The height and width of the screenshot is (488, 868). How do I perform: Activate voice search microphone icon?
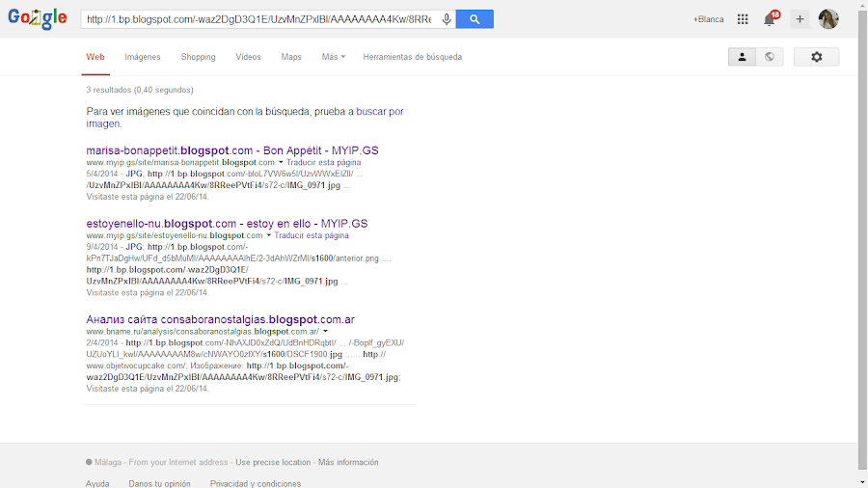pos(447,19)
